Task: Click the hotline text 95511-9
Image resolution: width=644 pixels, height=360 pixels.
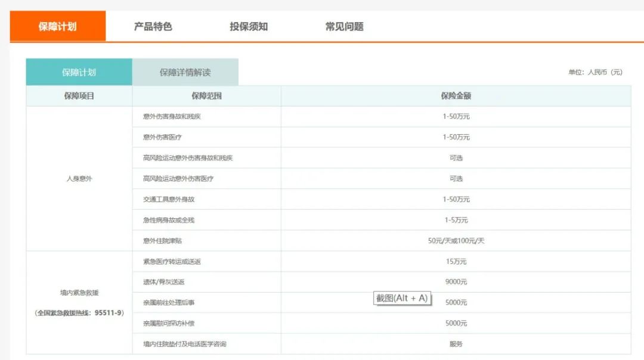Action: tap(109, 313)
